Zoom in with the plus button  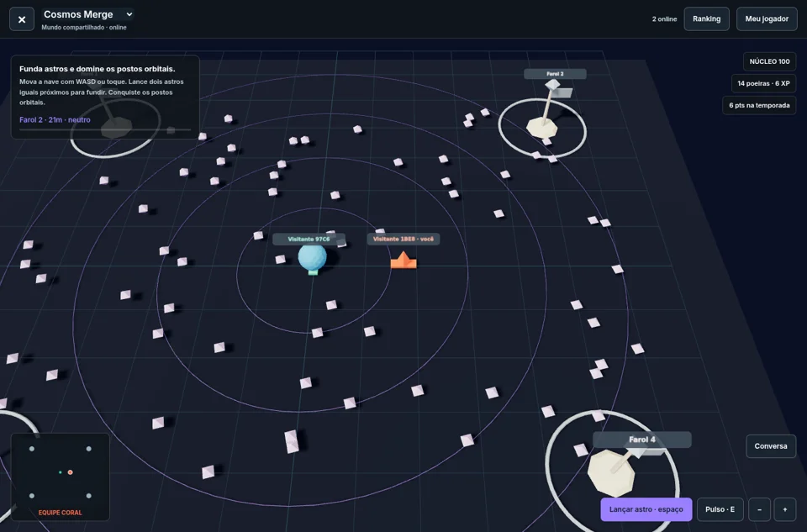coord(785,509)
